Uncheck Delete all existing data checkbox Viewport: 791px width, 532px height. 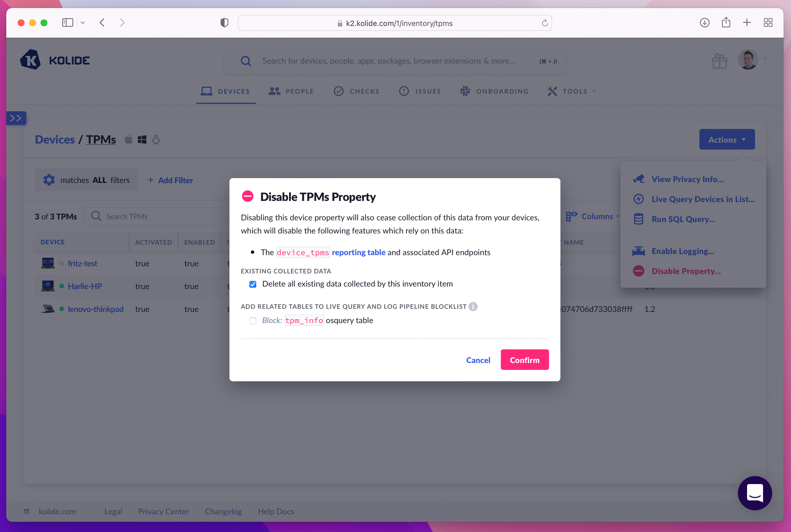click(253, 284)
